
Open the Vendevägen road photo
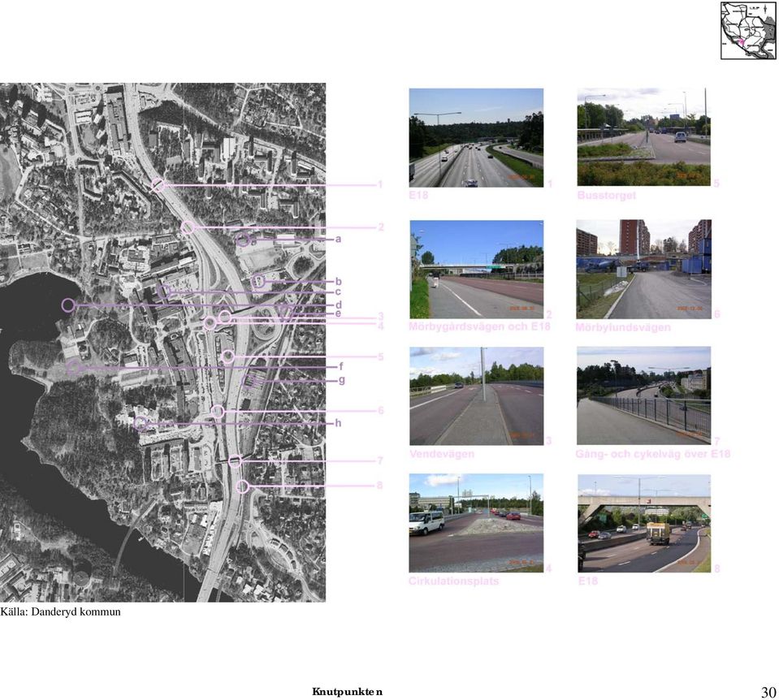[477, 396]
